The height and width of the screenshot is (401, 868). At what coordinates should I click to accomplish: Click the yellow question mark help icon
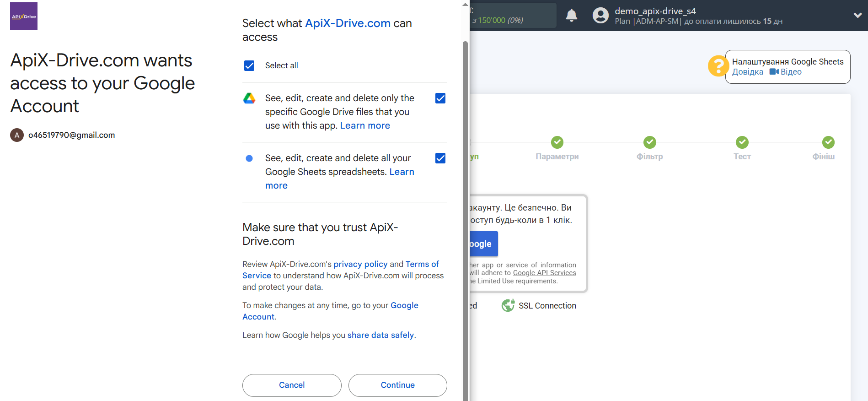[x=718, y=66]
